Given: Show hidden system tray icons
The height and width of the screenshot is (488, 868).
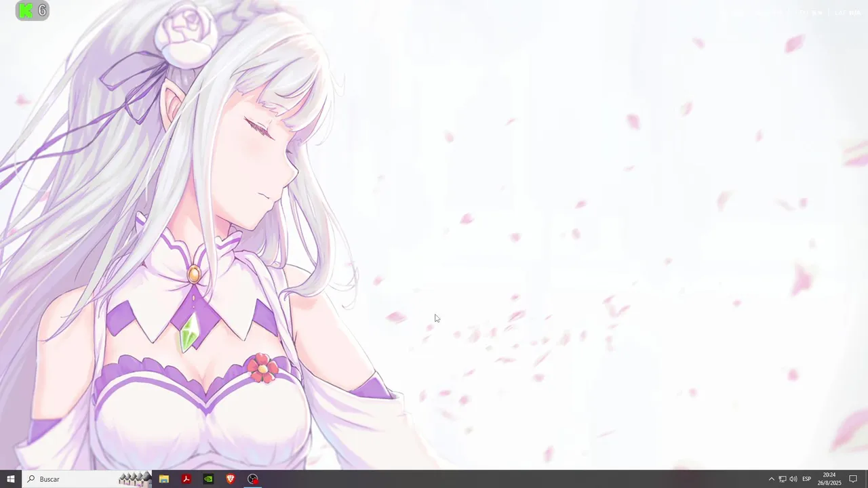Looking at the screenshot, I should click(771, 479).
